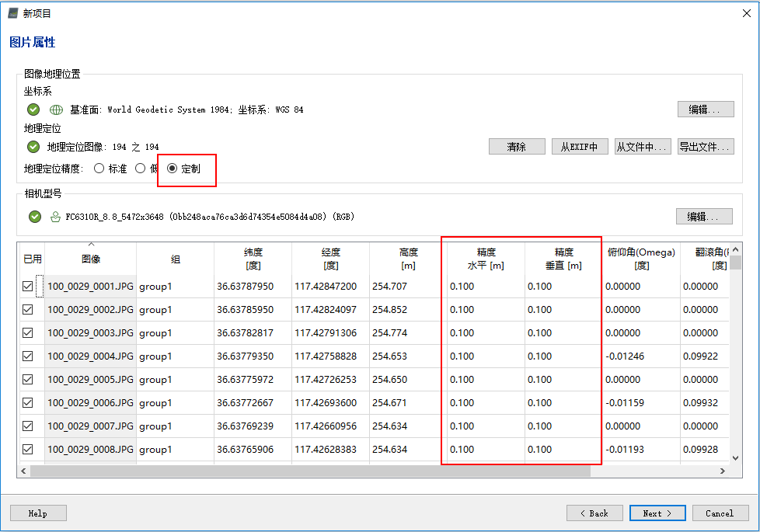760x532 pixels.
Task: Click the right arrow of horizontal scrollbar
Action: click(723, 471)
